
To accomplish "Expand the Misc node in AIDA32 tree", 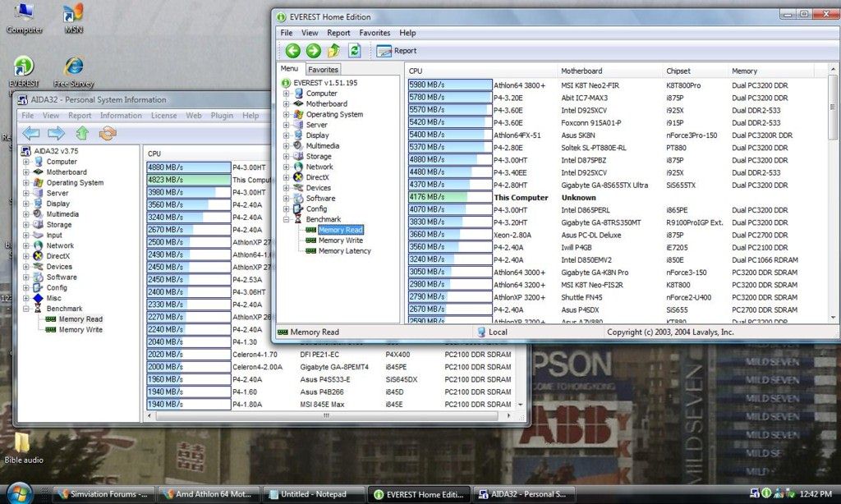I will [26, 299].
